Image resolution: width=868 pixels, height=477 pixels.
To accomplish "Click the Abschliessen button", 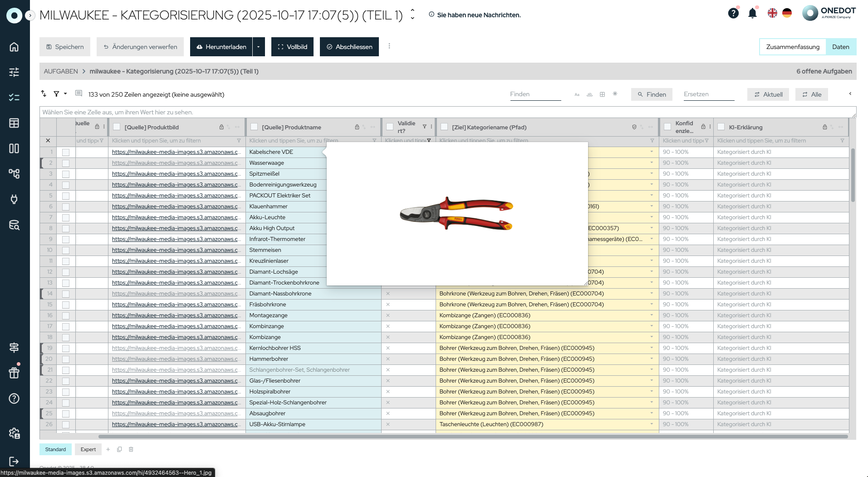I will [x=349, y=47].
